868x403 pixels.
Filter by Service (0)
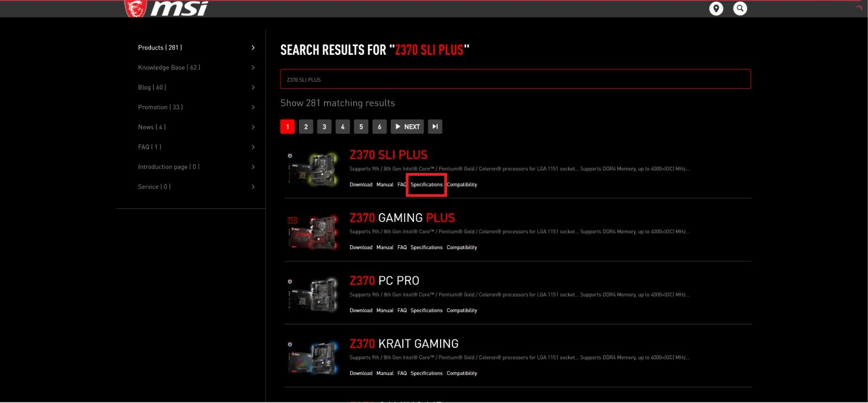pyautogui.click(x=154, y=187)
